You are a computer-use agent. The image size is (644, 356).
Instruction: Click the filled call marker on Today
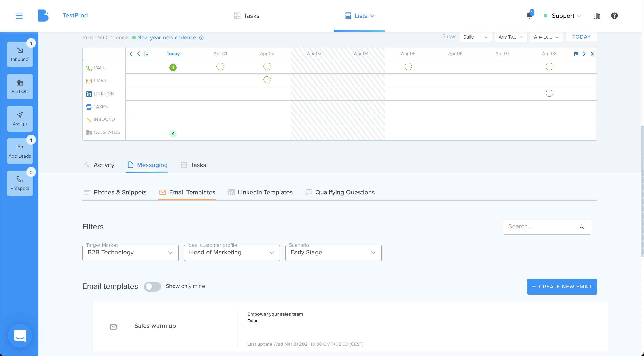(173, 68)
